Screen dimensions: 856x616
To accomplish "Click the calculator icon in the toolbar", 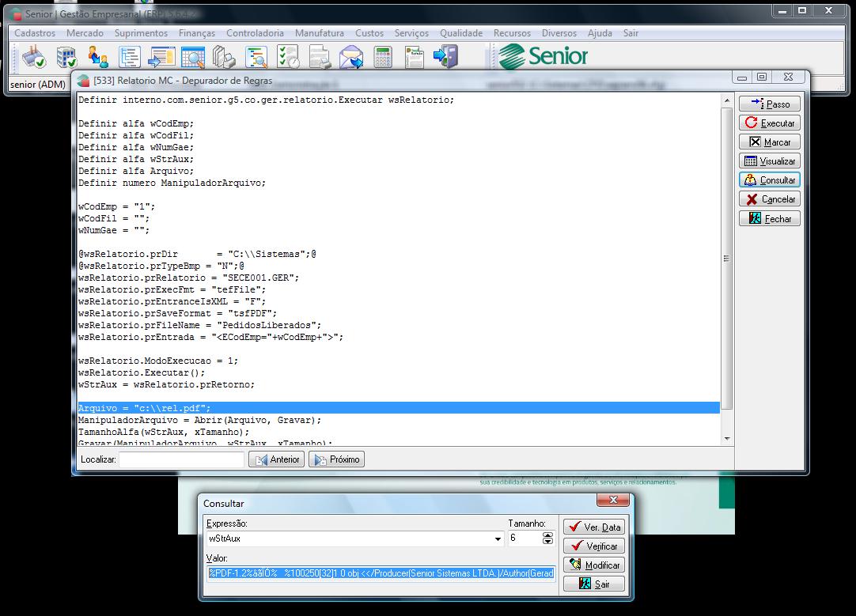I will pyautogui.click(x=383, y=58).
